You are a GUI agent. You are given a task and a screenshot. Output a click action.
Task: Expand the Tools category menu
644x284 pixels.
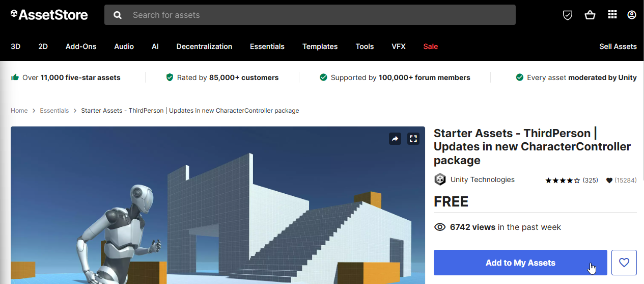(365, 46)
